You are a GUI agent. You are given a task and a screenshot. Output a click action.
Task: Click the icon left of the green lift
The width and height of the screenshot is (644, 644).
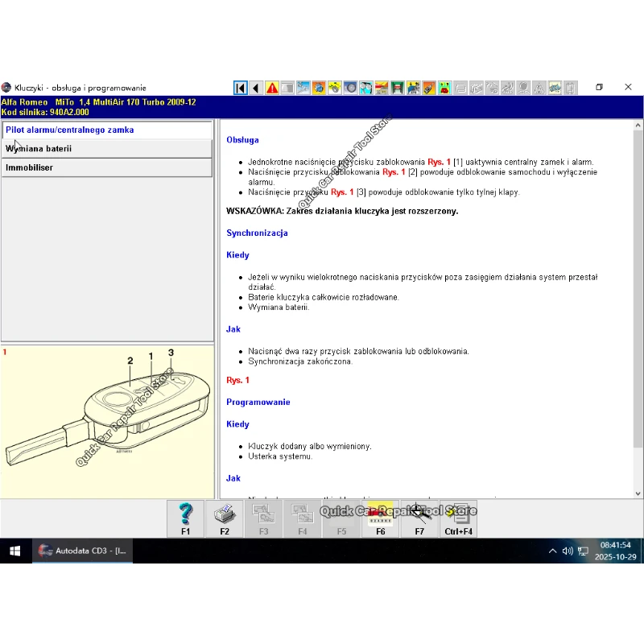[x=382, y=88]
